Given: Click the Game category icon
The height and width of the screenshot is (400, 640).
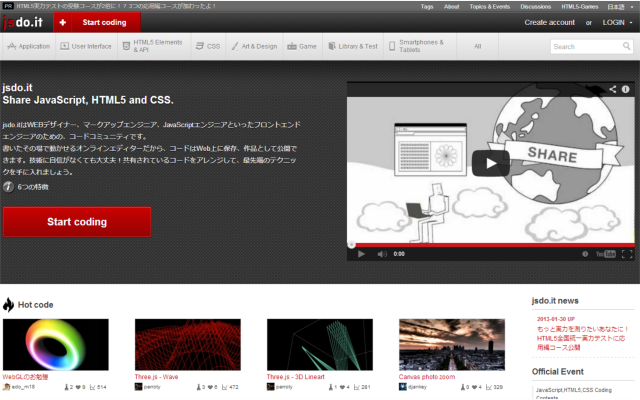Looking at the screenshot, I should pos(291,47).
